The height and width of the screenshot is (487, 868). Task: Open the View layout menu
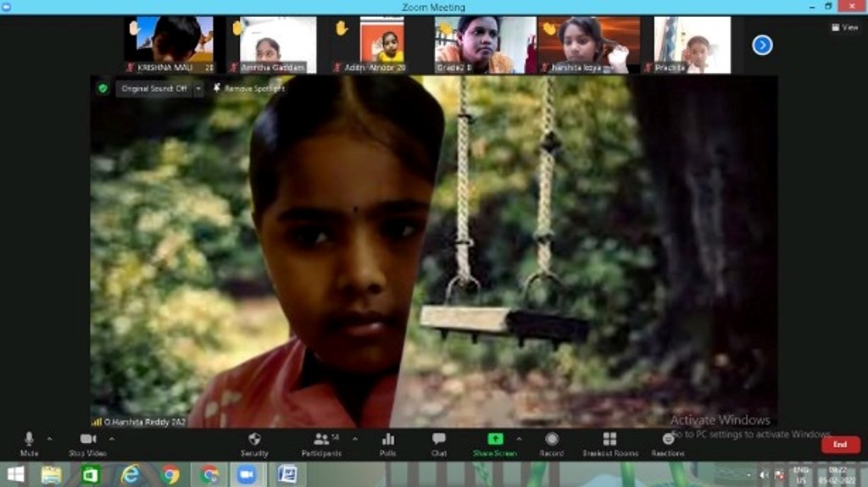click(844, 27)
